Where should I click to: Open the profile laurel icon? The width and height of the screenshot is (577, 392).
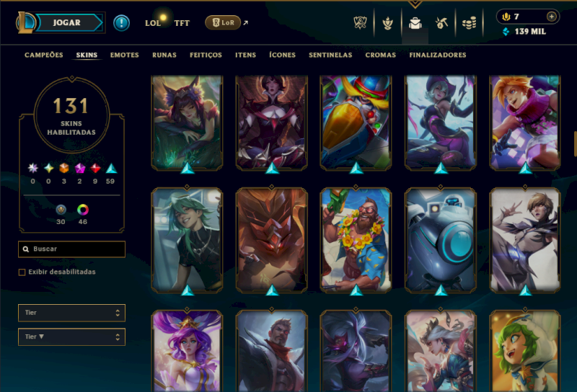387,24
